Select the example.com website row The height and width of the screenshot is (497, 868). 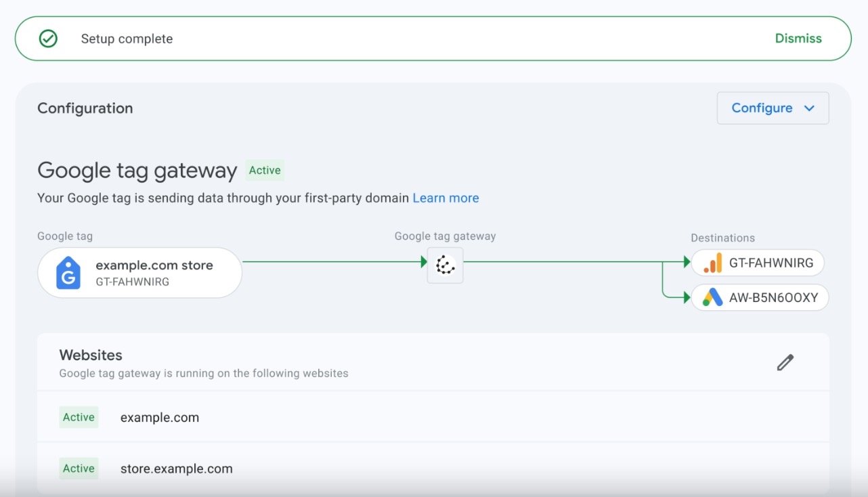433,417
